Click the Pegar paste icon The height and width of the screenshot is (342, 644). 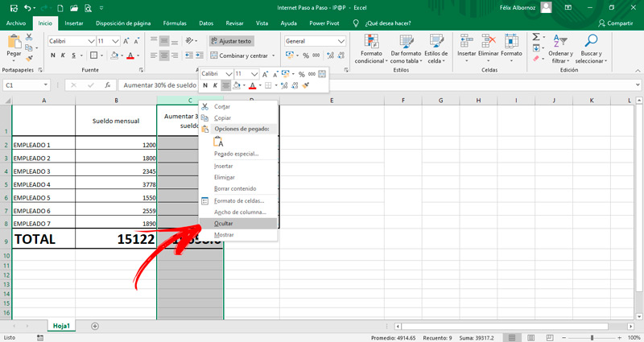pos(14,42)
